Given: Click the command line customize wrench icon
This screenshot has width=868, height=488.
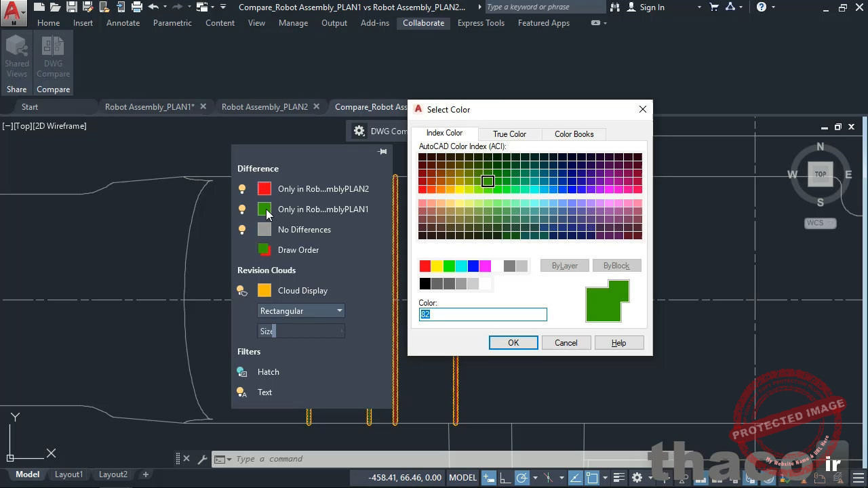Looking at the screenshot, I should tap(201, 459).
